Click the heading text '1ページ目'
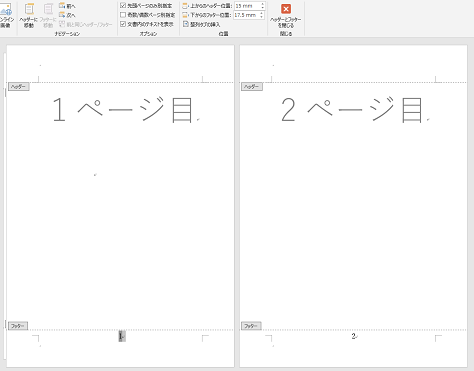The height and width of the screenshot is (371, 474). 123,110
